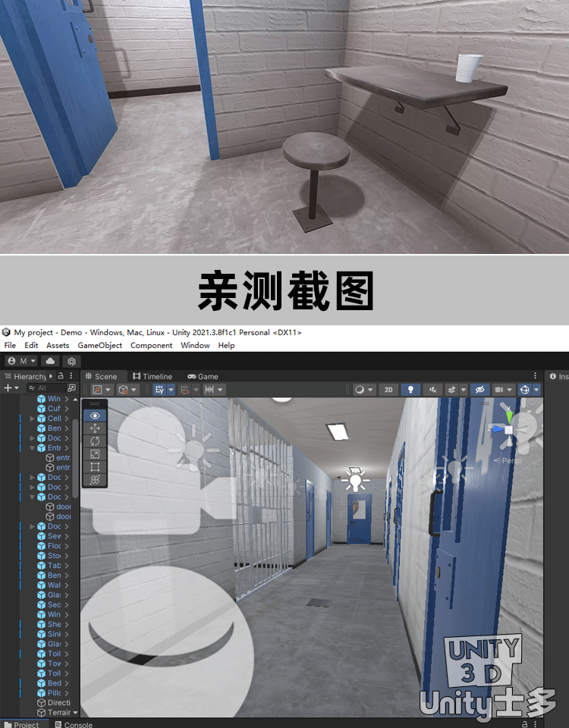The width and height of the screenshot is (569, 728).
Task: Click the Unity hexagon services icon
Action: (x=71, y=361)
